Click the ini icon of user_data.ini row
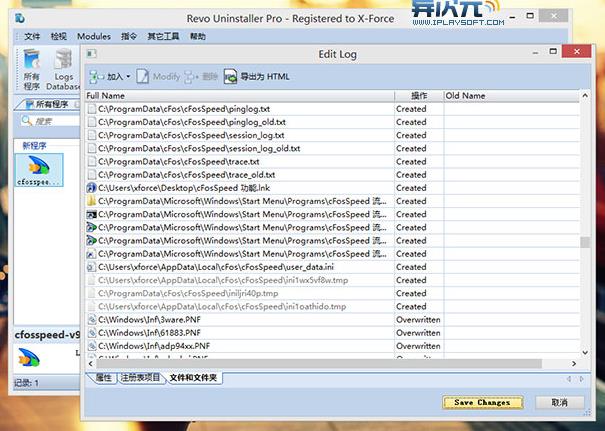The width and height of the screenshot is (605, 431). point(91,267)
